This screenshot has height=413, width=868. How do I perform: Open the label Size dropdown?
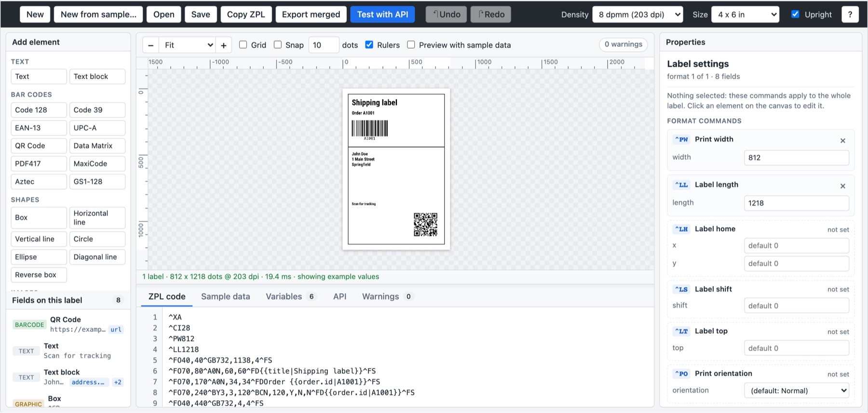tap(746, 14)
